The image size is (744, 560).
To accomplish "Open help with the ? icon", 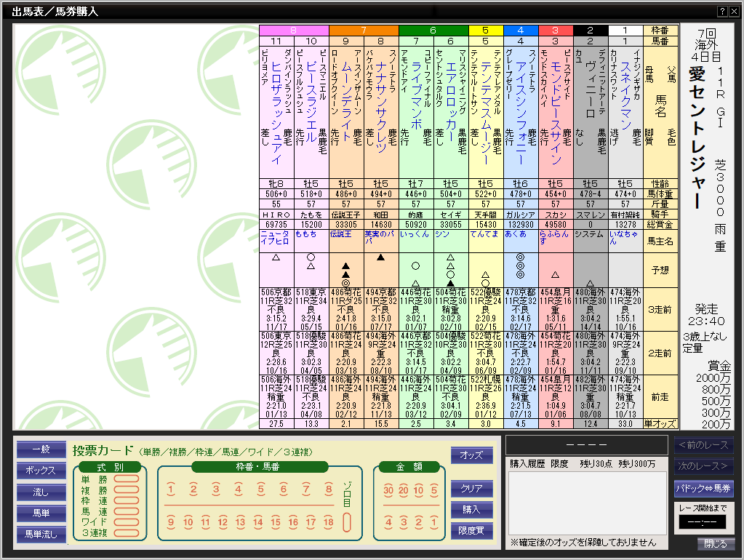I will 722,12.
